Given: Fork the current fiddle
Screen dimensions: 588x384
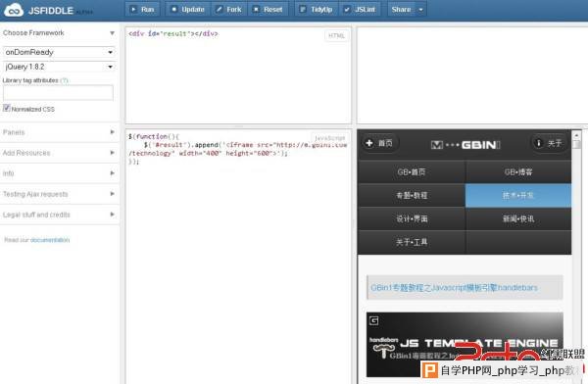Looking at the screenshot, I should click(x=229, y=10).
